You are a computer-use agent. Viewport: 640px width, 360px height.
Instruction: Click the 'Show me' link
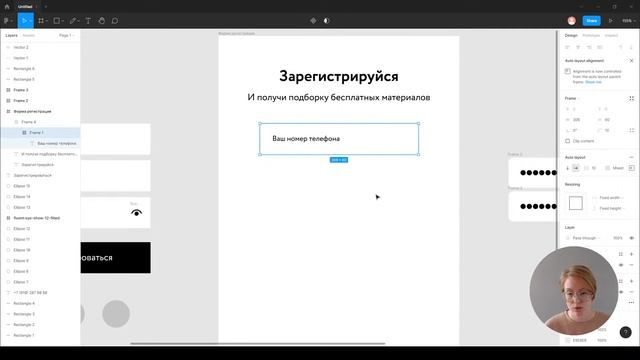[x=593, y=82]
